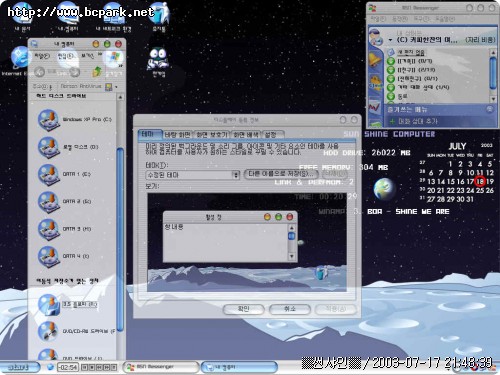Open the DATA 3 drive icon
The height and width of the screenshot is (375, 500).
click(49, 229)
